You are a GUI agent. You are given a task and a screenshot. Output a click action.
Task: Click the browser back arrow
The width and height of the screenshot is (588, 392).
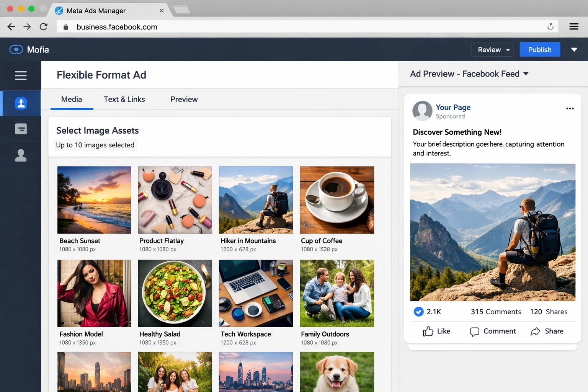pos(11,26)
